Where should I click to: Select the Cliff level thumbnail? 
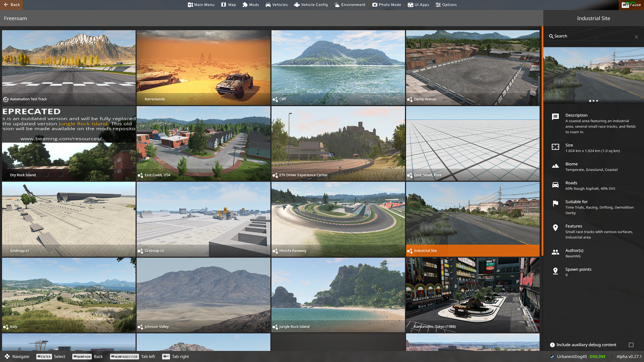(338, 68)
